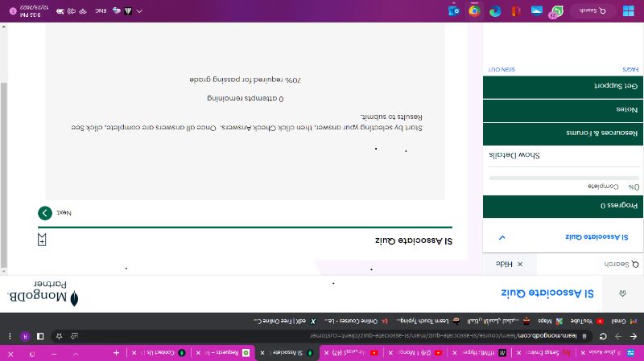Click the FAQ's link

pos(629,69)
